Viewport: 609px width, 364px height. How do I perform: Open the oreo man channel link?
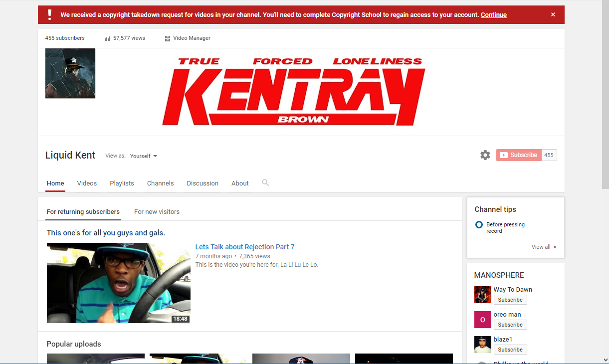507,315
